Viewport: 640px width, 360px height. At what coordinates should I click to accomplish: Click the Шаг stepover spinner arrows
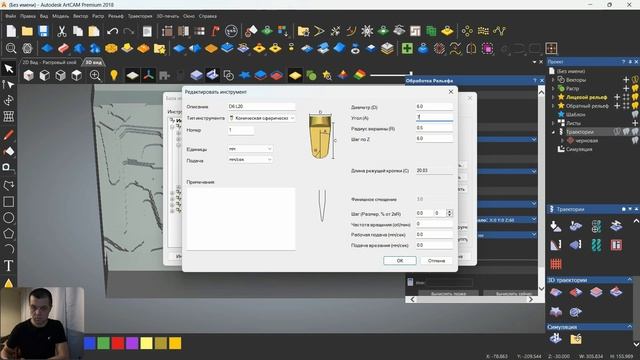449,213
